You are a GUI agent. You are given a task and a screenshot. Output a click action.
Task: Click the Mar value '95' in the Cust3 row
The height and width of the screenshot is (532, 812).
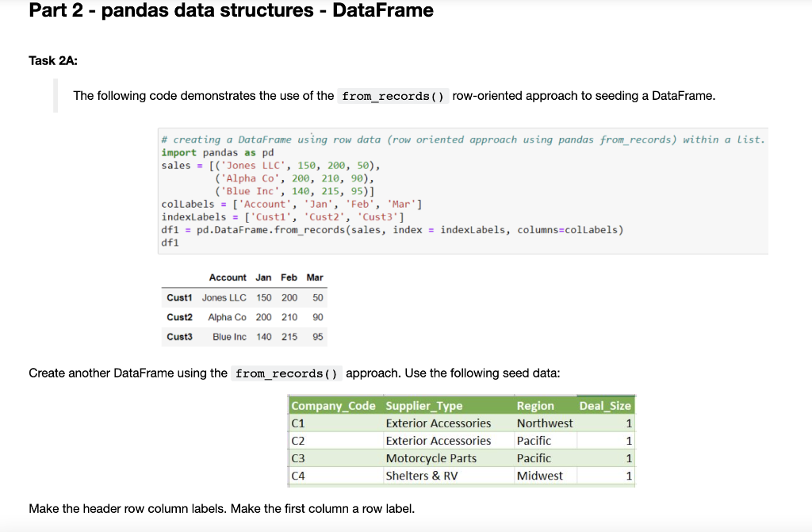pos(317,337)
